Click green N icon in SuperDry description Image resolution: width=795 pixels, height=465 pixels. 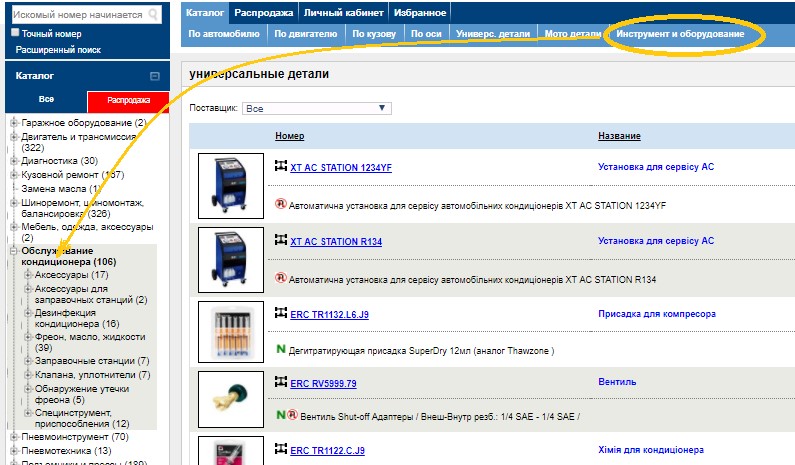[281, 350]
